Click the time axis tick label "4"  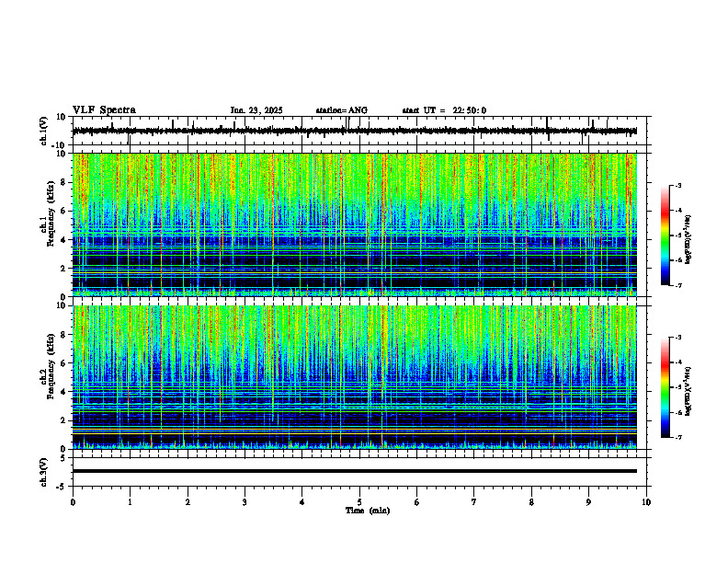[302, 502]
